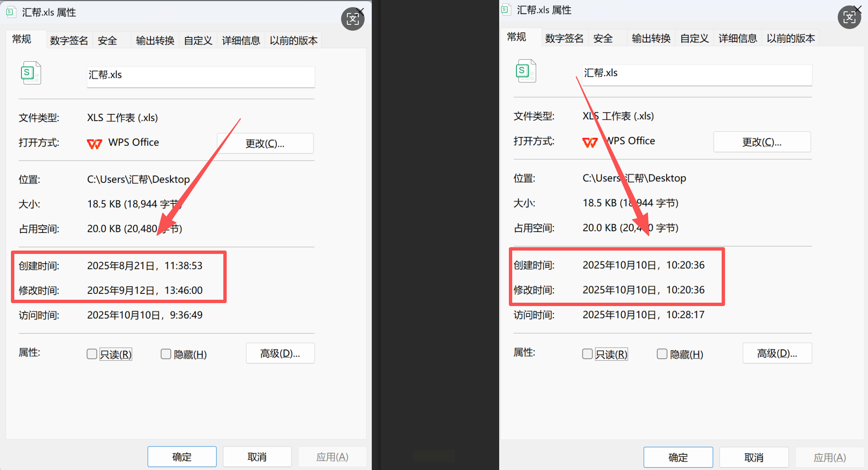Click the 汇帮.xls filename field in right dialog

pyautogui.click(x=696, y=75)
